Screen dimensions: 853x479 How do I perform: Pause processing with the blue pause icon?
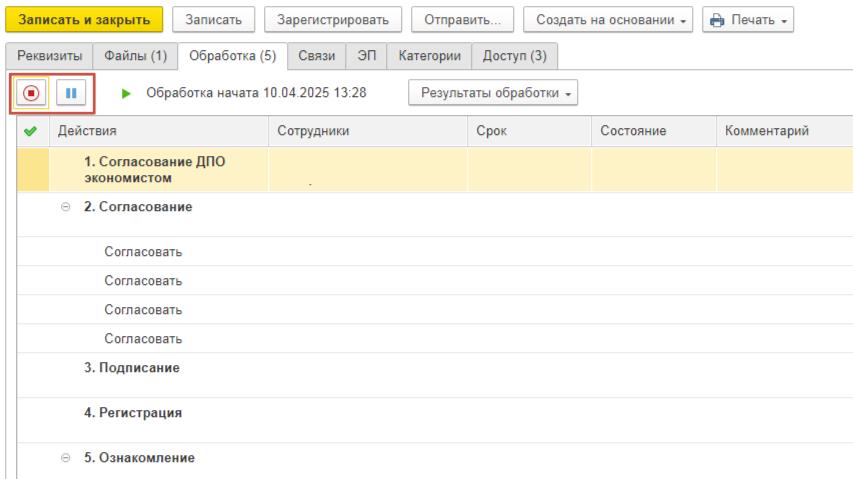tap(71, 94)
